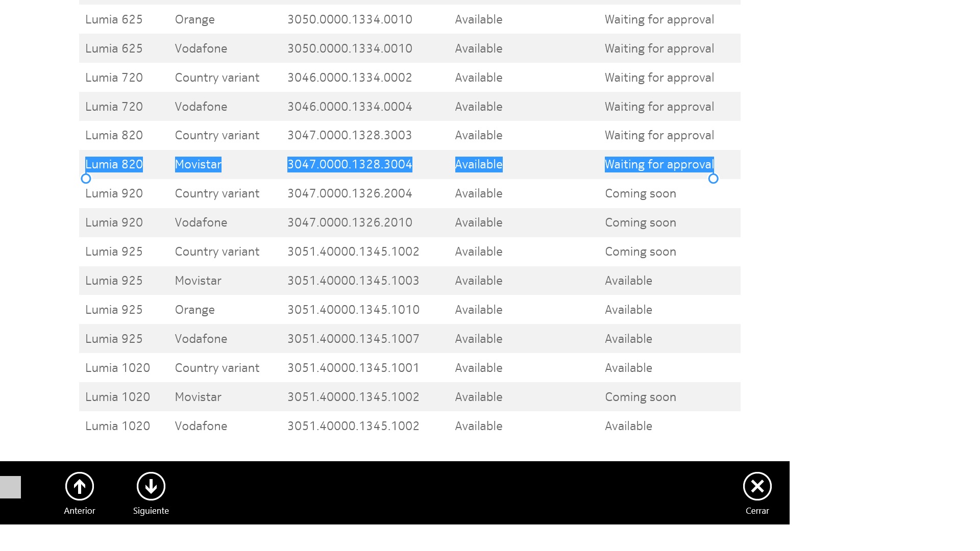Click Country variant in Lumia 920 row
Screen dimensions: 980x551
217,193
